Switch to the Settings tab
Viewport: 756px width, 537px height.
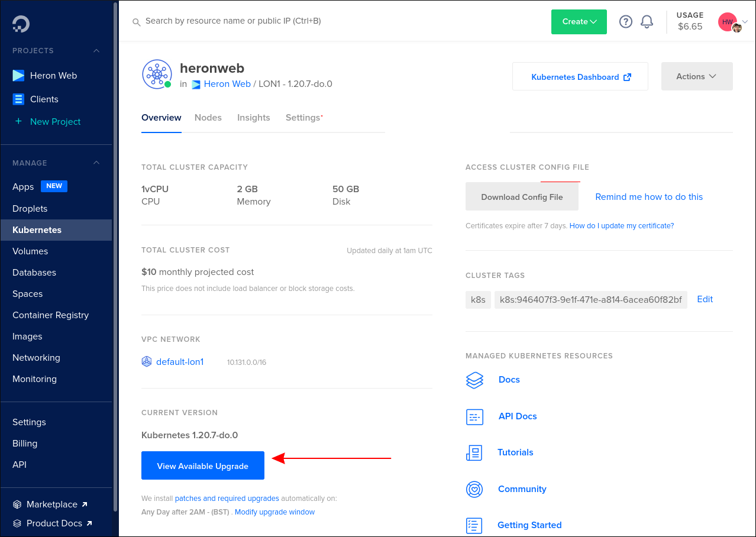pyautogui.click(x=303, y=118)
